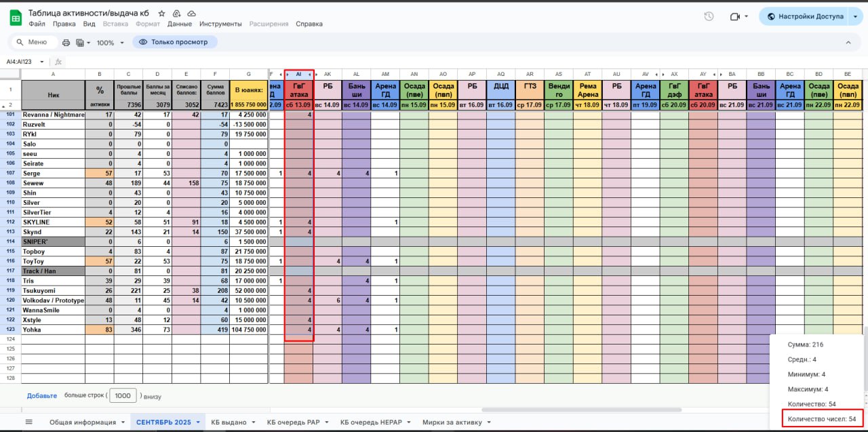This screenshot has height=432, width=868.
Task: Click the row count input field showing 1000
Action: pyautogui.click(x=122, y=395)
